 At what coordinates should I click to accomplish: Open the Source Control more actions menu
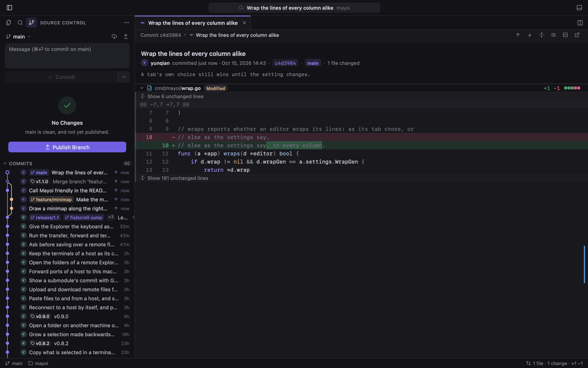click(126, 23)
